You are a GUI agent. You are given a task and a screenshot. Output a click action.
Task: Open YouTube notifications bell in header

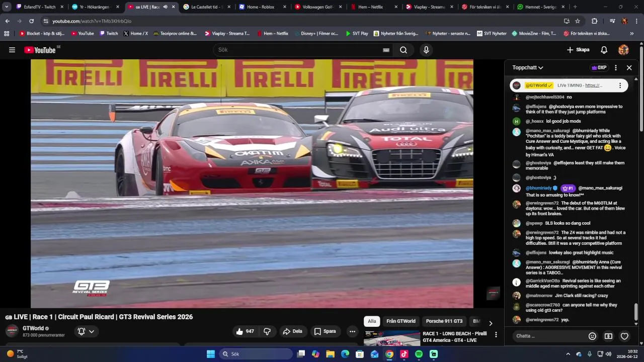pos(604,50)
